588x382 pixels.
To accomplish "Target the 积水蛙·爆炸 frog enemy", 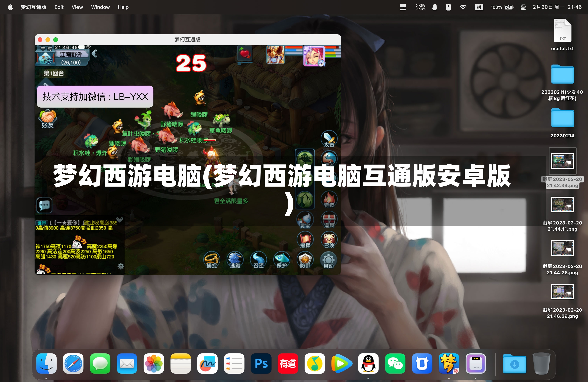I will tap(91, 141).
